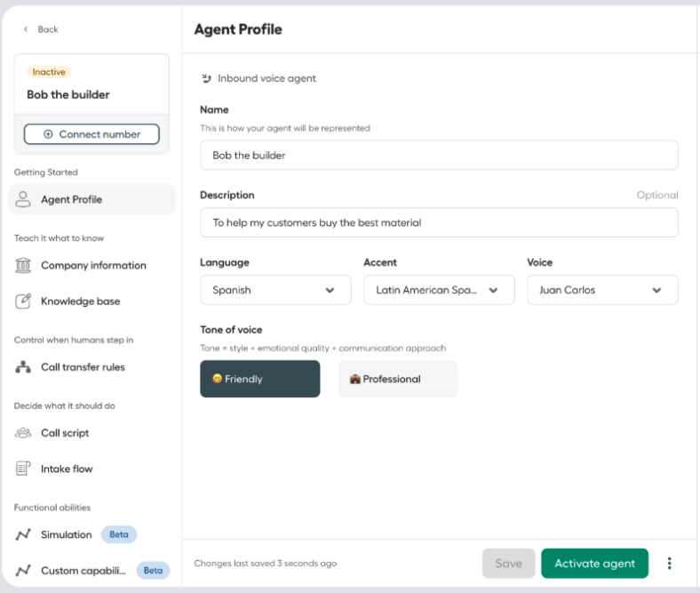Screen dimensions: 700x593
Task: Click the Activate agent button
Action: coord(594,563)
